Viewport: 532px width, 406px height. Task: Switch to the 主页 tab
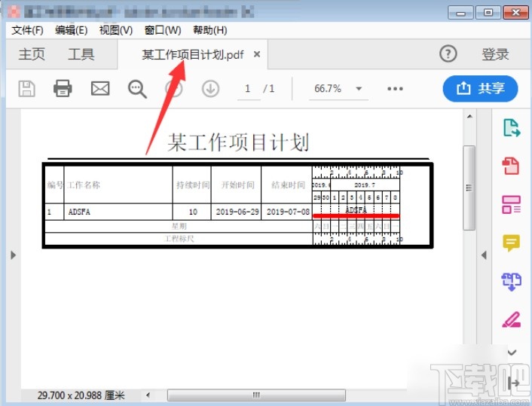coord(32,54)
